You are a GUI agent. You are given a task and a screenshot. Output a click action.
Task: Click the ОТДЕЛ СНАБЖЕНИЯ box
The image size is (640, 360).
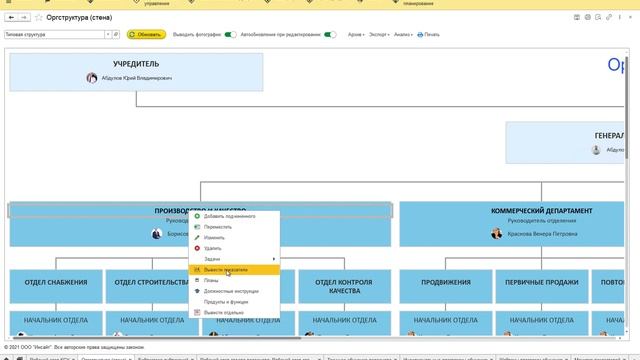point(56,286)
